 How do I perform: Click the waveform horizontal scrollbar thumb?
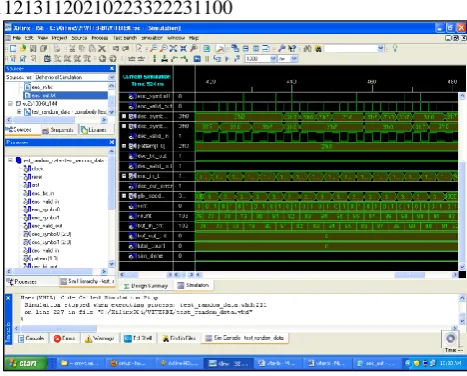click(x=410, y=275)
